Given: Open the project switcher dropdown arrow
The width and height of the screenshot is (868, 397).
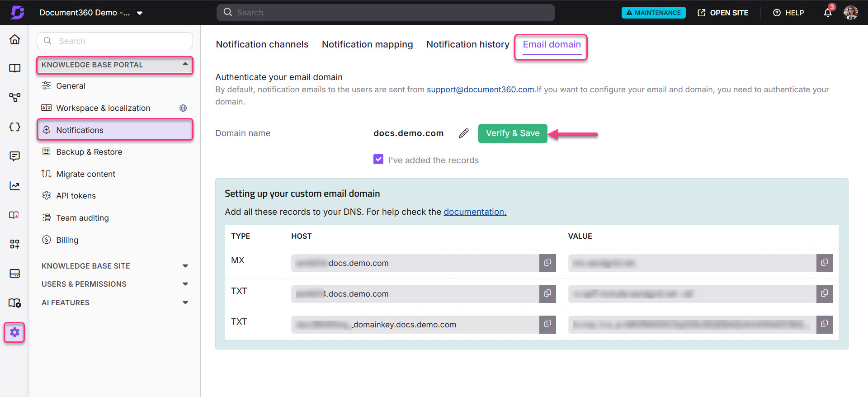Looking at the screenshot, I should pyautogui.click(x=140, y=13).
